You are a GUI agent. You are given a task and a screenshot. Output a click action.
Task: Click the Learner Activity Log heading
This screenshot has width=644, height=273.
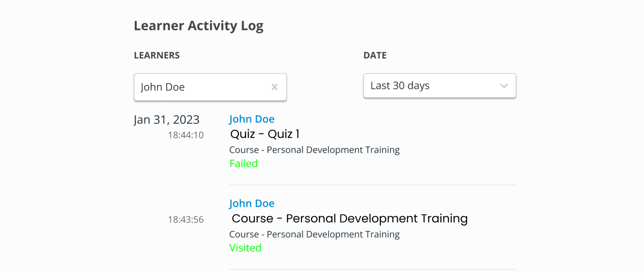198,26
